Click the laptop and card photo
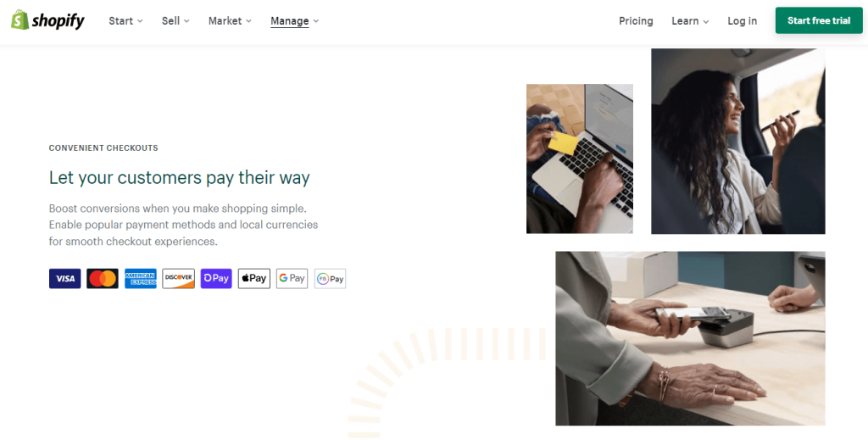Screen dimensions: 868x440 pos(580,159)
